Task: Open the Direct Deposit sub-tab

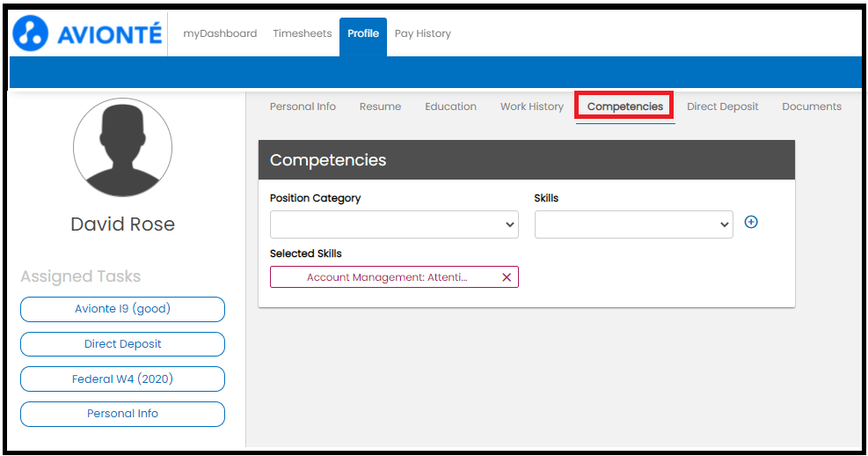Action: point(723,107)
